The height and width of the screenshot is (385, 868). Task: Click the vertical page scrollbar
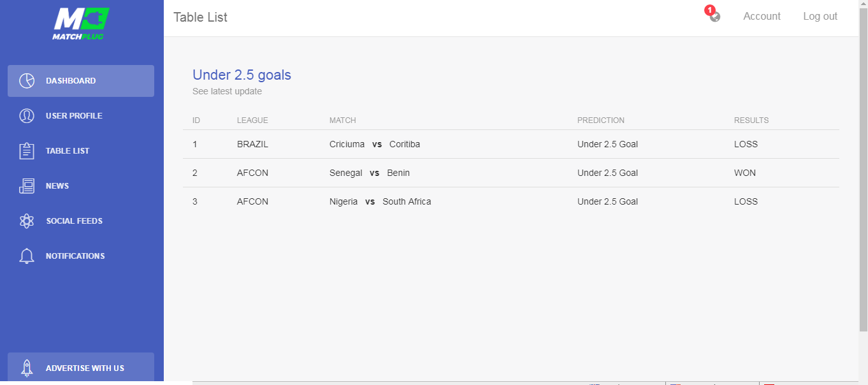click(864, 192)
